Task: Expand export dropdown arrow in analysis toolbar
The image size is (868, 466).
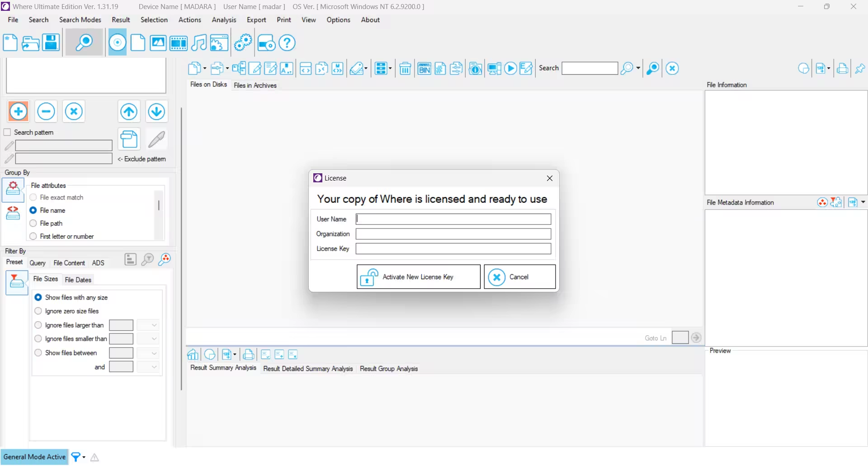Action: coord(234,354)
